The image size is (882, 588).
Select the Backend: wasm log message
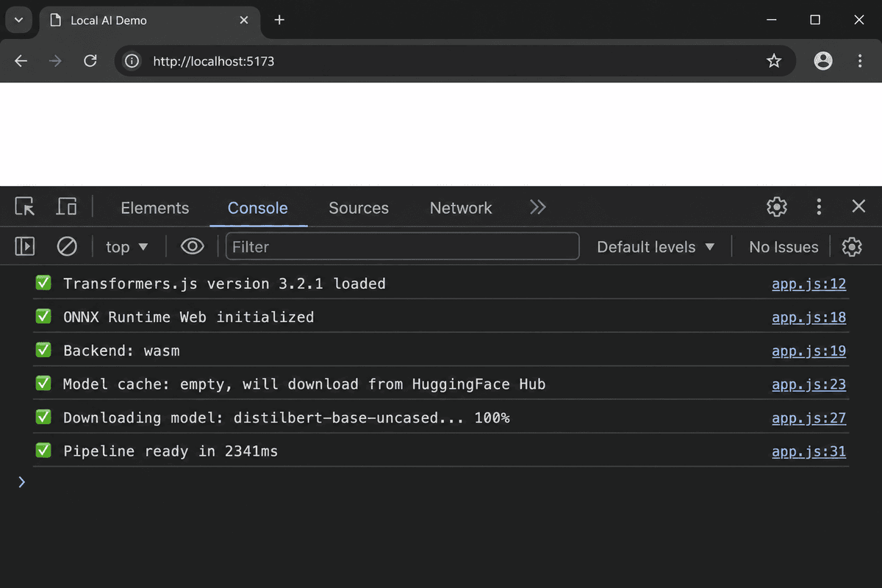[x=121, y=351]
